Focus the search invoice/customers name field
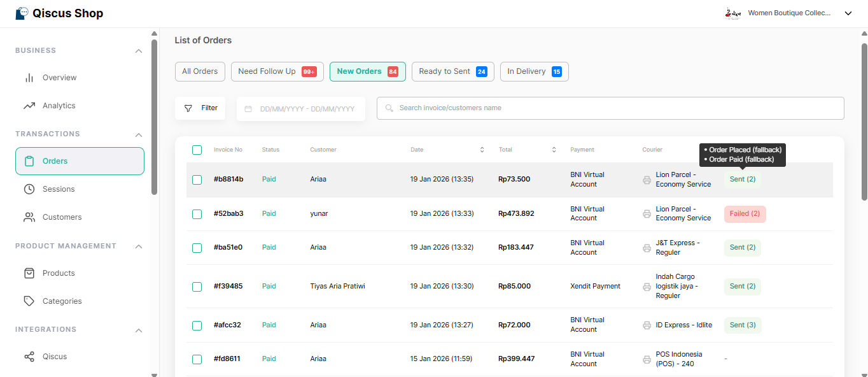Image resolution: width=868 pixels, height=377 pixels. coord(611,108)
